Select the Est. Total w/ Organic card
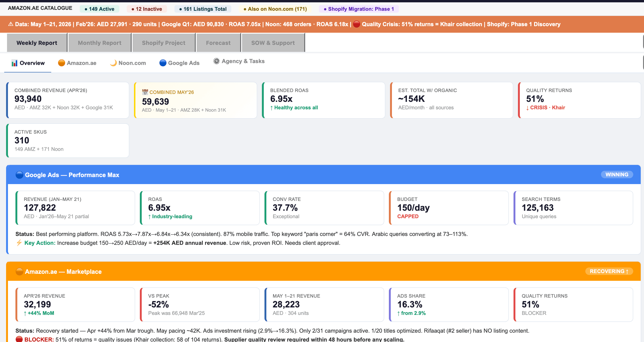644x342 pixels. click(452, 100)
